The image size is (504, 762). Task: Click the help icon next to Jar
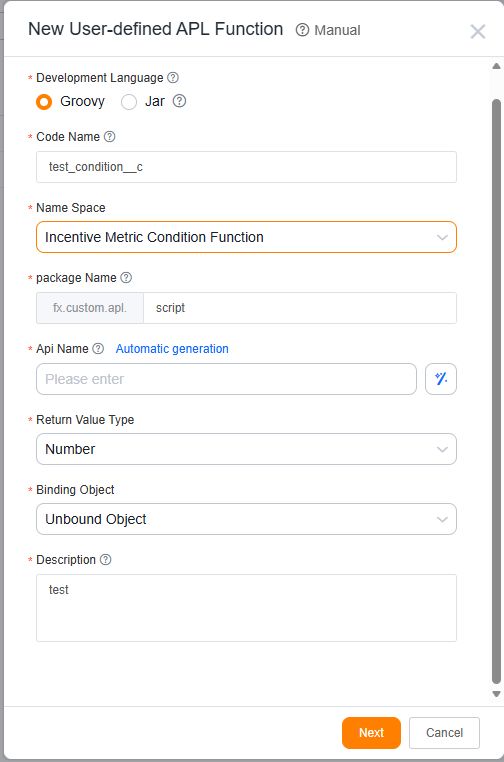179,101
